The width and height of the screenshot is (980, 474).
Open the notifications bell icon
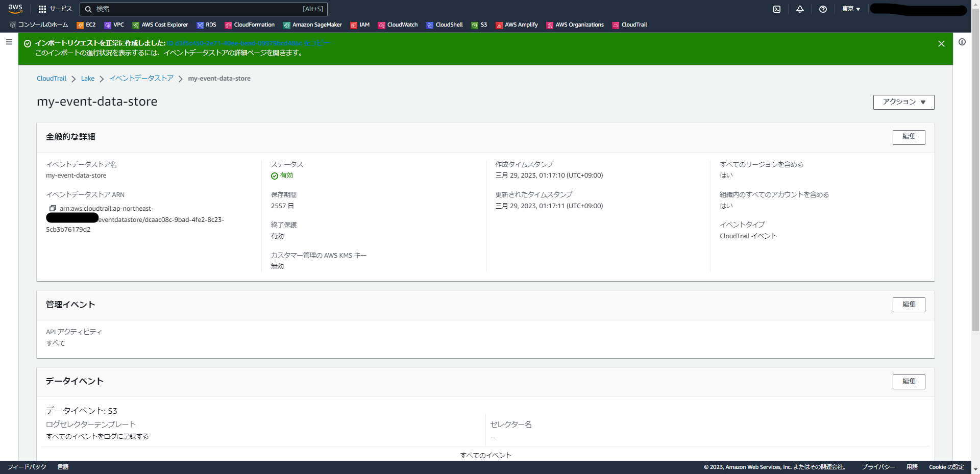point(800,9)
